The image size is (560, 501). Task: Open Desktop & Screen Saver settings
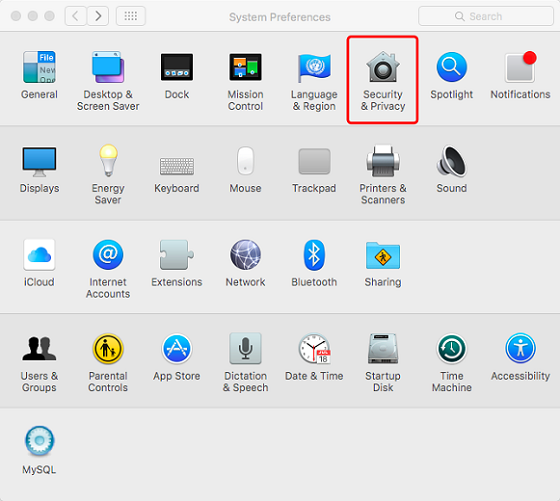click(108, 80)
